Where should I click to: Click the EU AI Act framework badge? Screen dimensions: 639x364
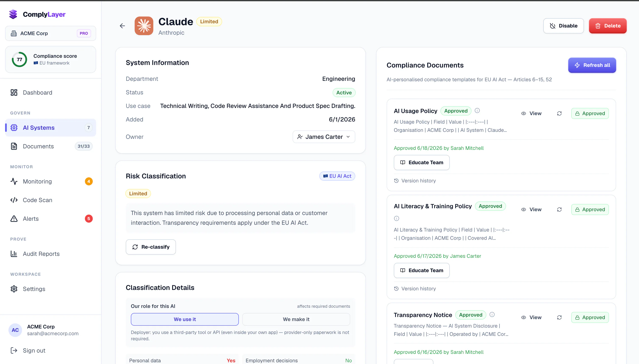337,176
